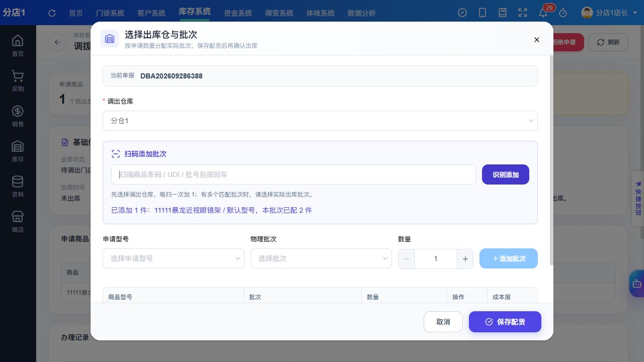Click the 刷新 button behind the dialog
This screenshot has height=362, width=644.
(608, 42)
